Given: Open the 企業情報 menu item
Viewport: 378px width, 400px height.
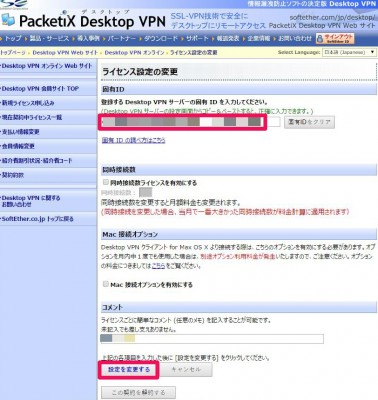Looking at the screenshot, I should tap(259, 39).
